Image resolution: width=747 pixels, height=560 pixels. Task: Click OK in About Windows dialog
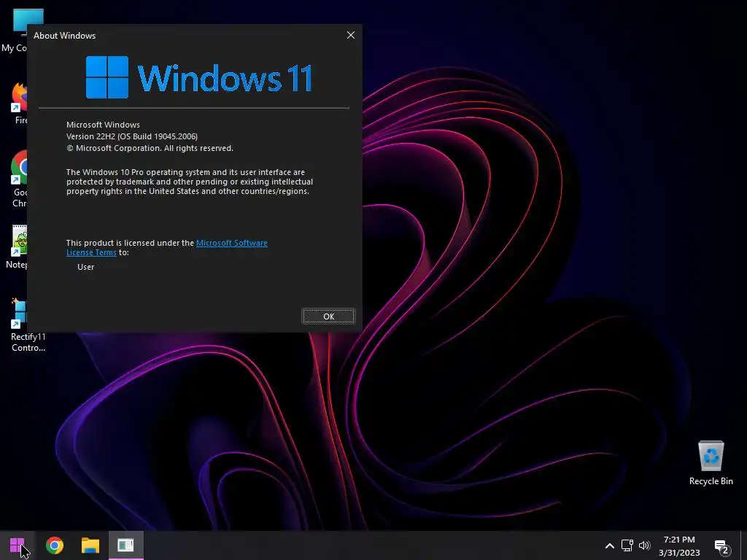point(329,316)
